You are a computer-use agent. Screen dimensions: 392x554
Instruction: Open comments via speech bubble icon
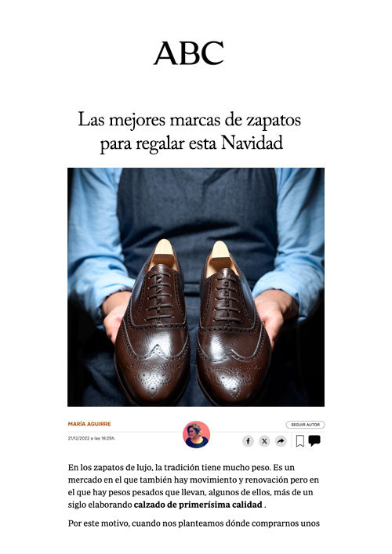[314, 440]
